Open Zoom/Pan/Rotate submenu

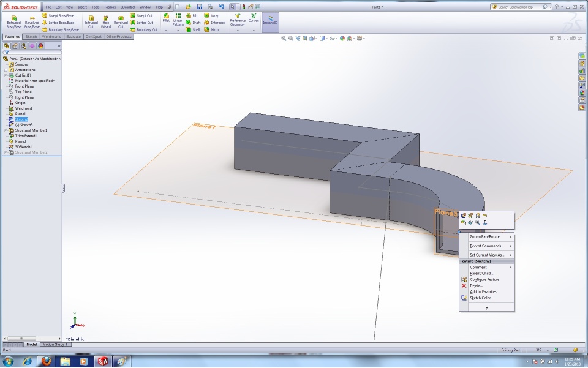pyautogui.click(x=487, y=237)
